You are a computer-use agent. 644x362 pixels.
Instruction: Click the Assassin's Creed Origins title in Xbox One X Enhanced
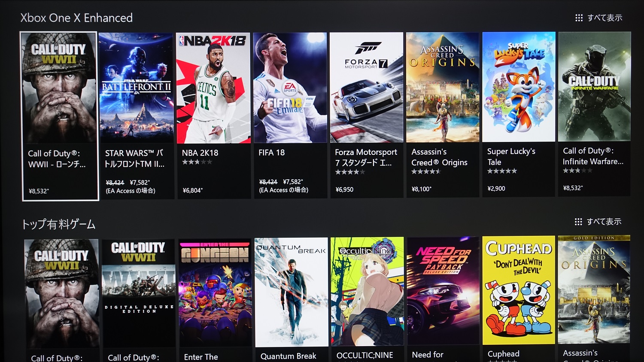[439, 157]
